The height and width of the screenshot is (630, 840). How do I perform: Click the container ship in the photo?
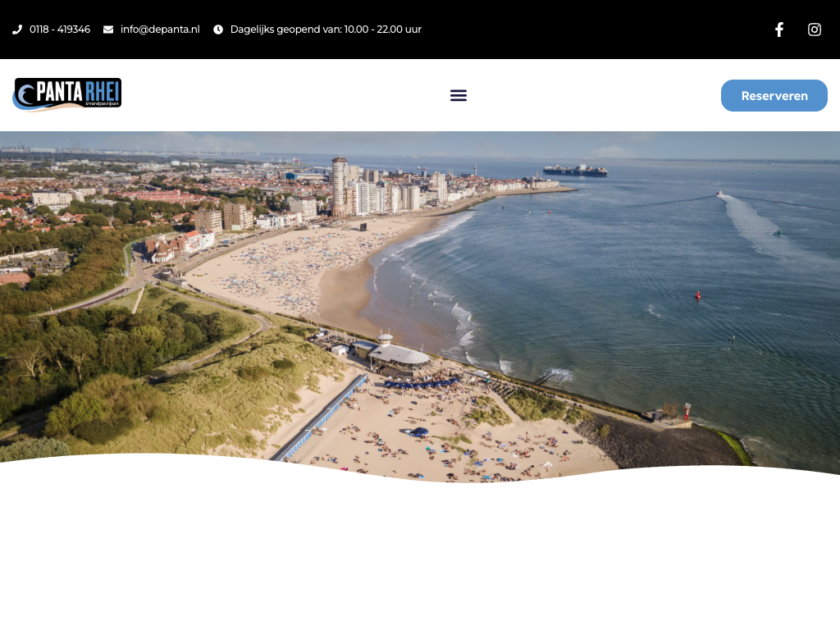575,171
